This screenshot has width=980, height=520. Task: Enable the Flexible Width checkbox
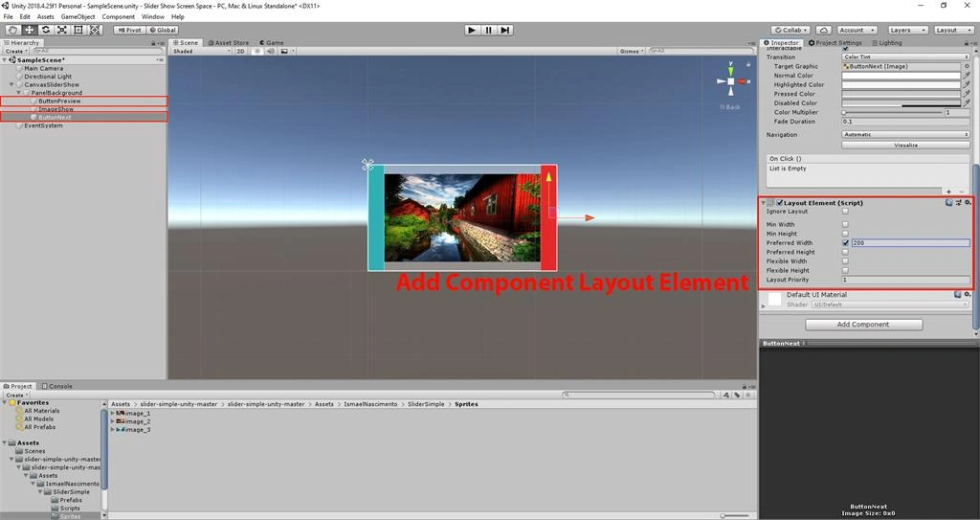(846, 261)
